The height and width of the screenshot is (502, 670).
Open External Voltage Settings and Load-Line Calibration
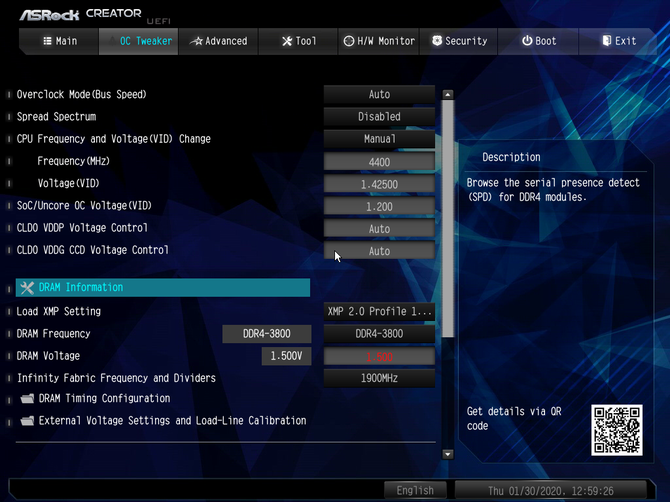tap(172, 421)
